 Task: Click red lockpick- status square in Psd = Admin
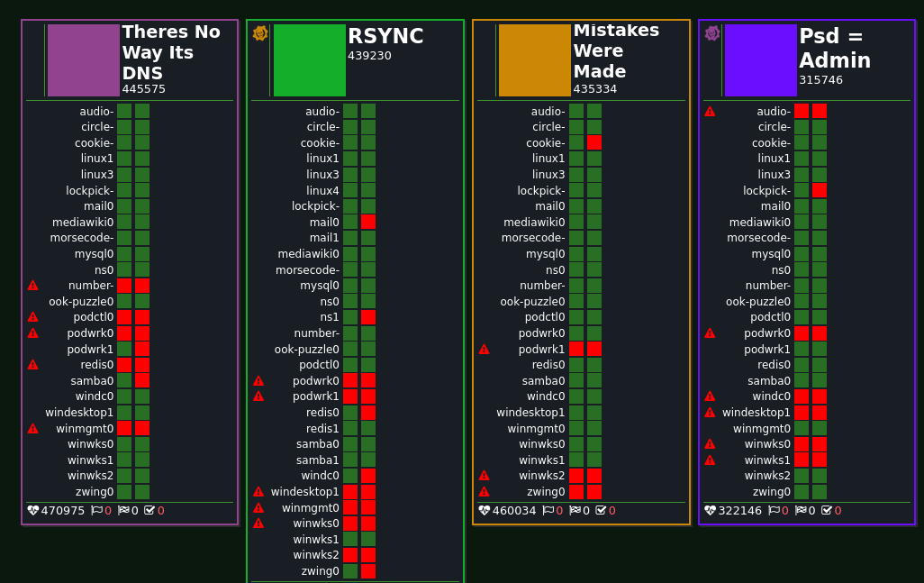(820, 190)
